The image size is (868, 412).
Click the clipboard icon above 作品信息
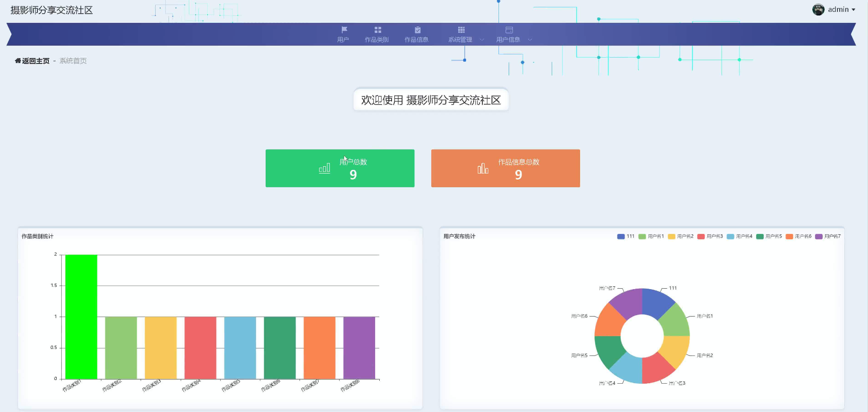[x=417, y=30]
